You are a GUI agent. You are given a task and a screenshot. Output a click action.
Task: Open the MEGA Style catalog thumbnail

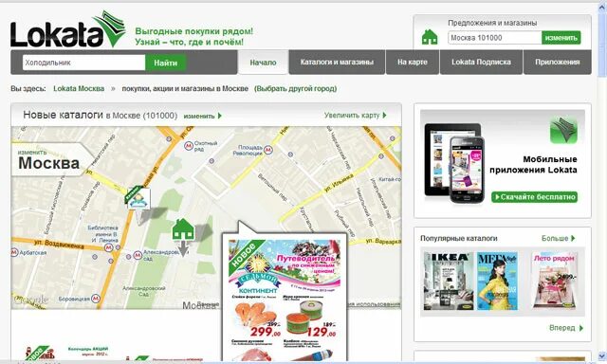(497, 281)
